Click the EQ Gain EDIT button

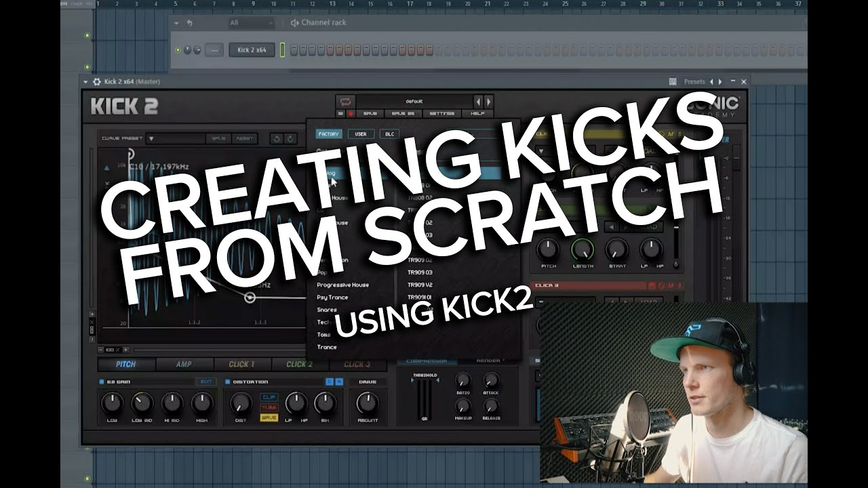tap(205, 382)
